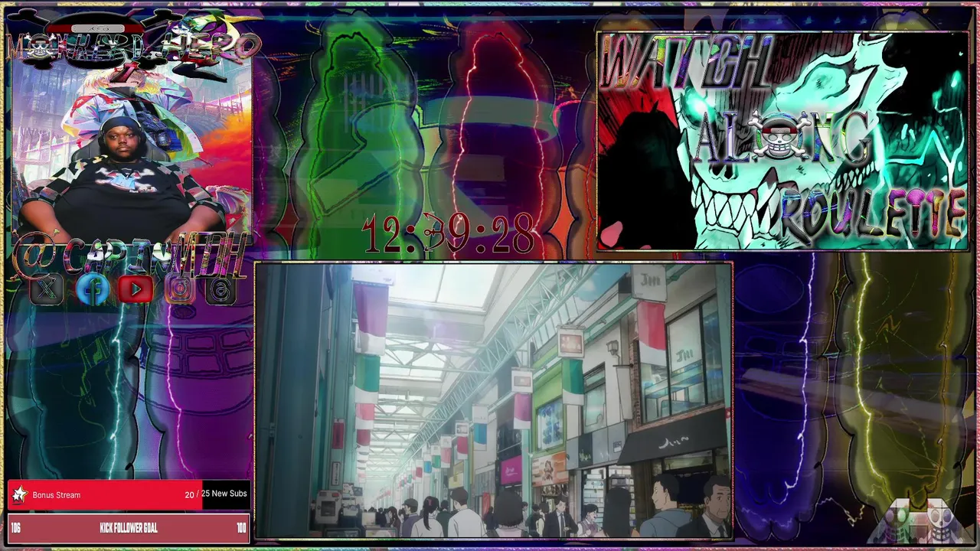Click the Watch Along Roulette banner image
This screenshot has width=980, height=551.
pos(782,141)
